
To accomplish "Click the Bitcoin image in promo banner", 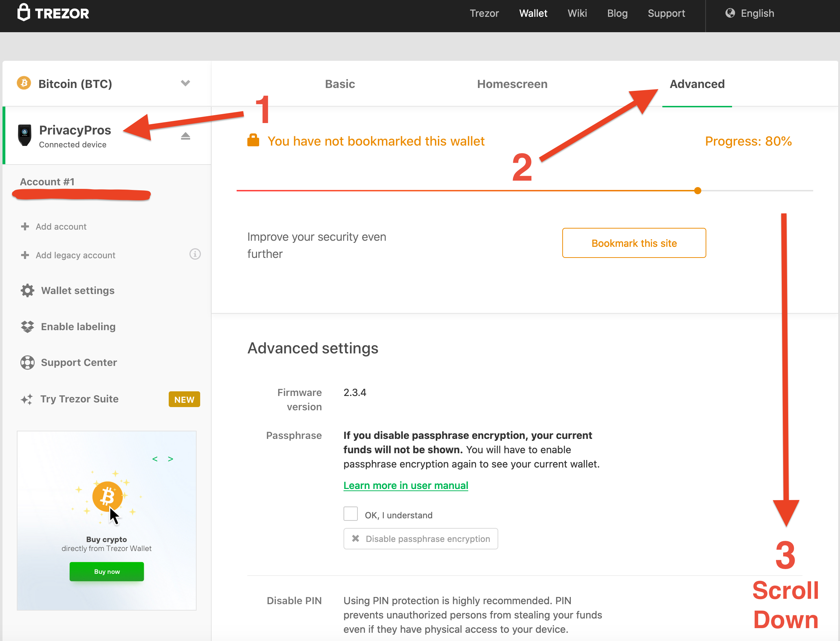I will pyautogui.click(x=108, y=496).
